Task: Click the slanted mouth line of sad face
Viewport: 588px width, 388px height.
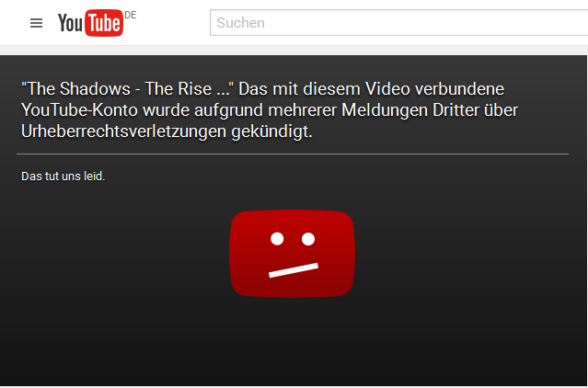Action: point(294,270)
